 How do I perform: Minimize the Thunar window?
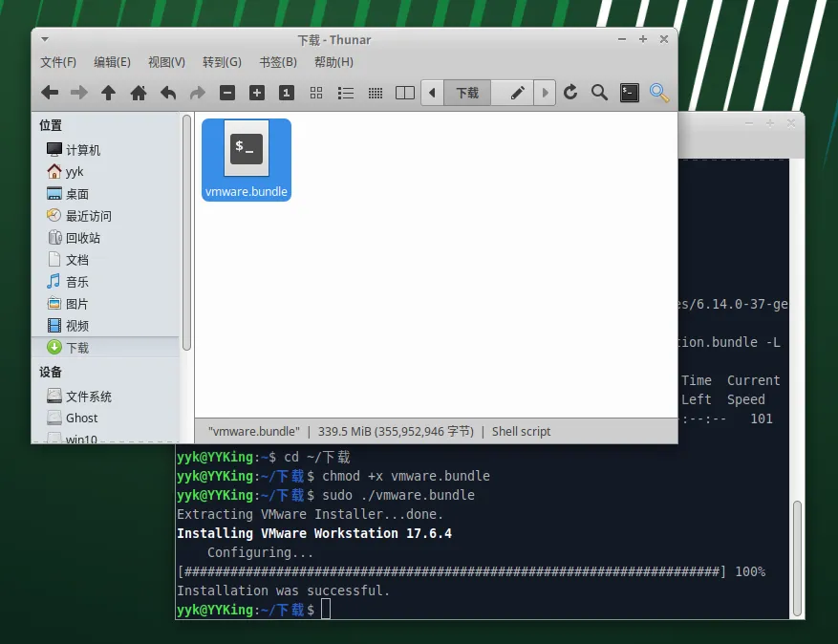[621, 39]
